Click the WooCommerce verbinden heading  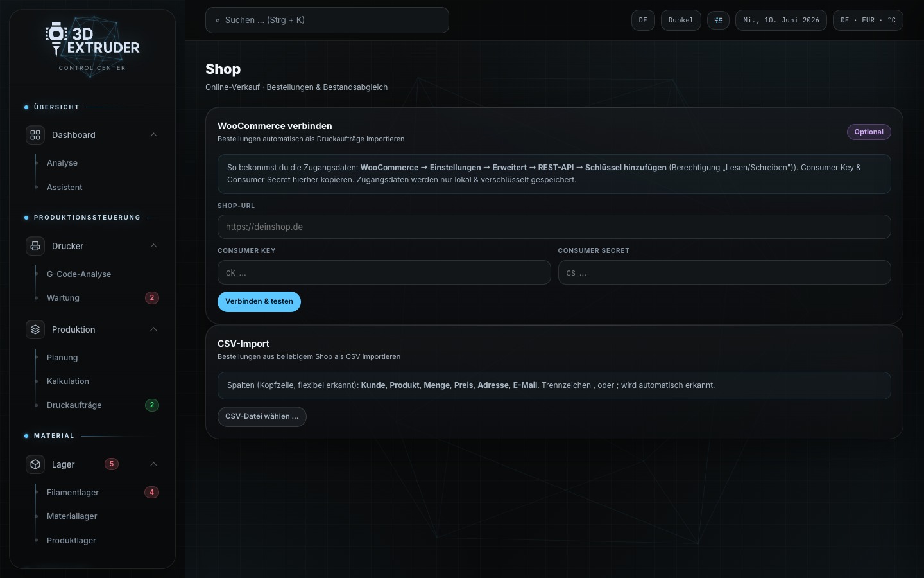(x=275, y=127)
